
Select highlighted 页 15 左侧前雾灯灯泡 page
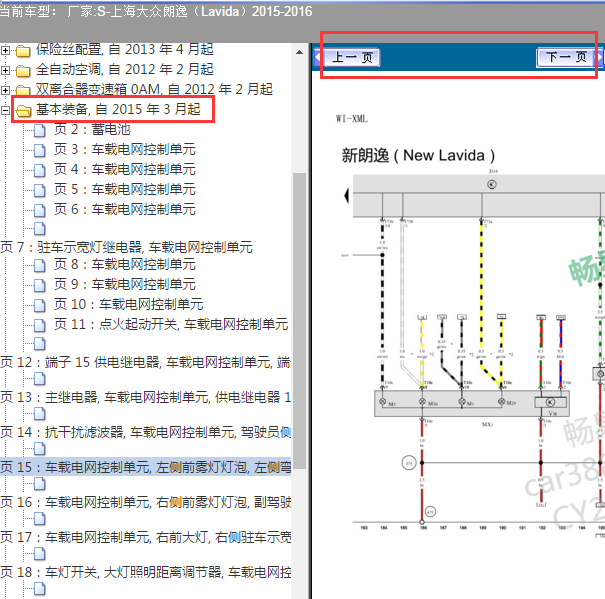click(145, 467)
